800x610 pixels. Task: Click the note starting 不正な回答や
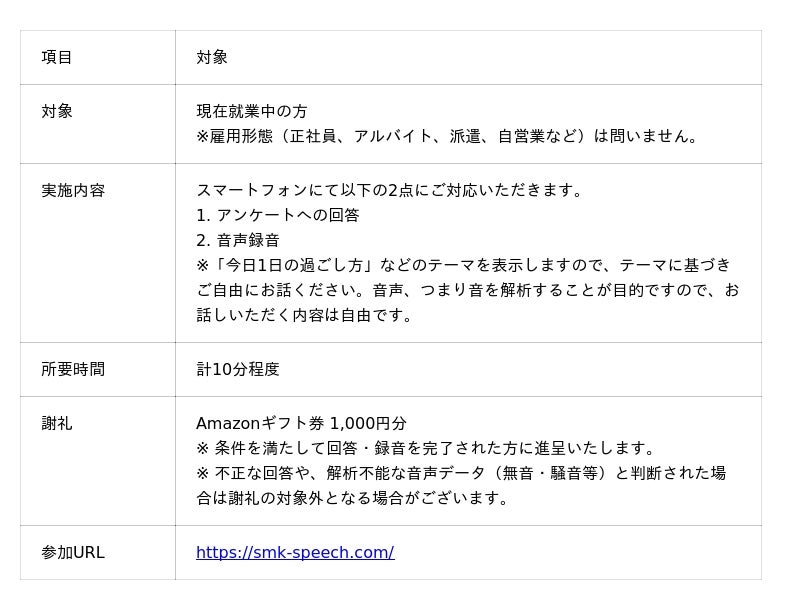[x=460, y=473]
